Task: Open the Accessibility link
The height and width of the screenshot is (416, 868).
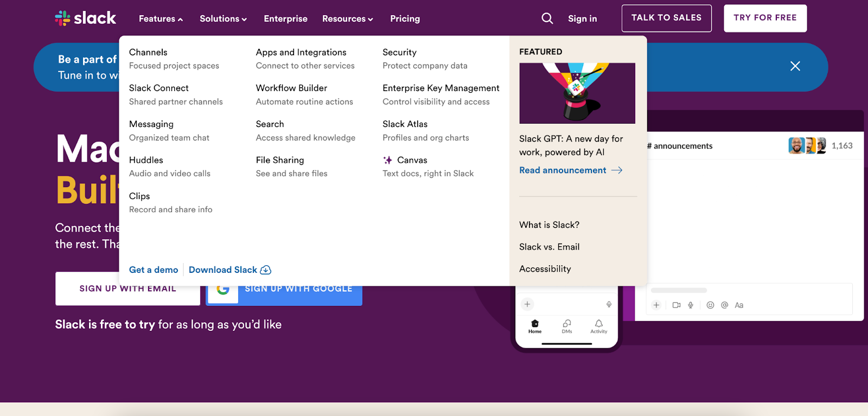Action: [545, 268]
